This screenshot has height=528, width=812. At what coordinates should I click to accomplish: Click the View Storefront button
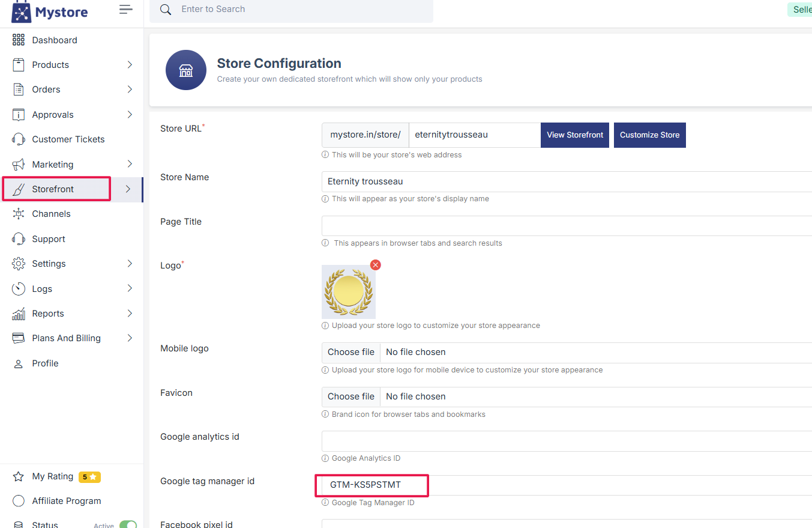[x=575, y=135]
